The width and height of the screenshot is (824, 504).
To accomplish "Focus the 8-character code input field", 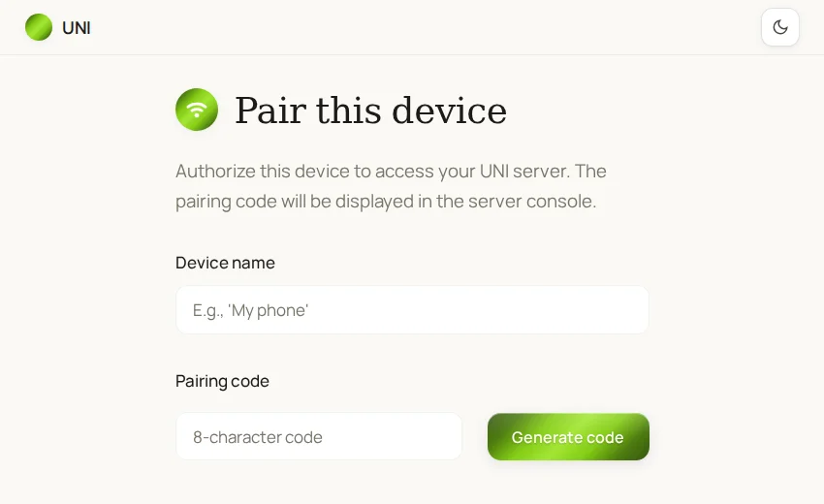I will (x=319, y=436).
